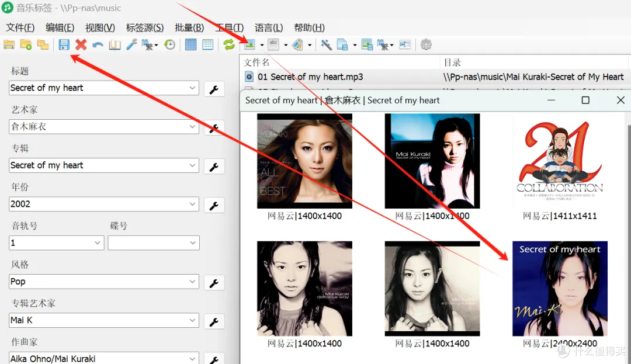Click the blue undo arrow icon
The width and height of the screenshot is (631, 364).
(x=98, y=45)
